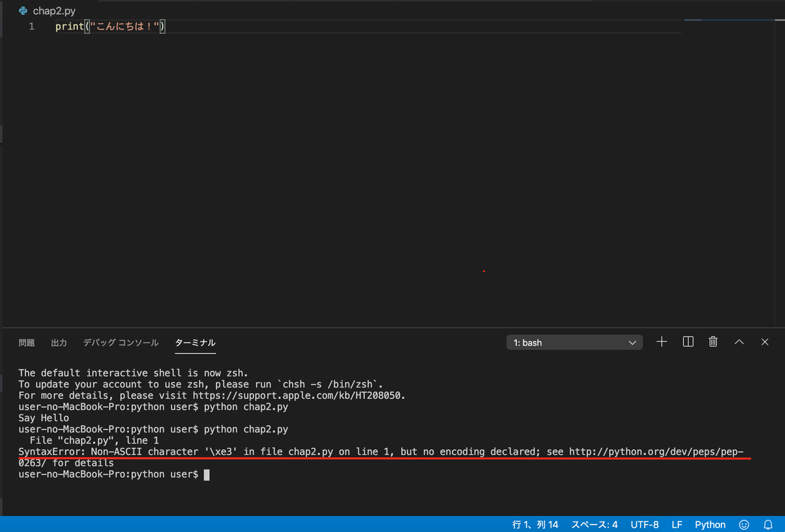Split the terminal pane
This screenshot has height=532, width=785.
688,342
